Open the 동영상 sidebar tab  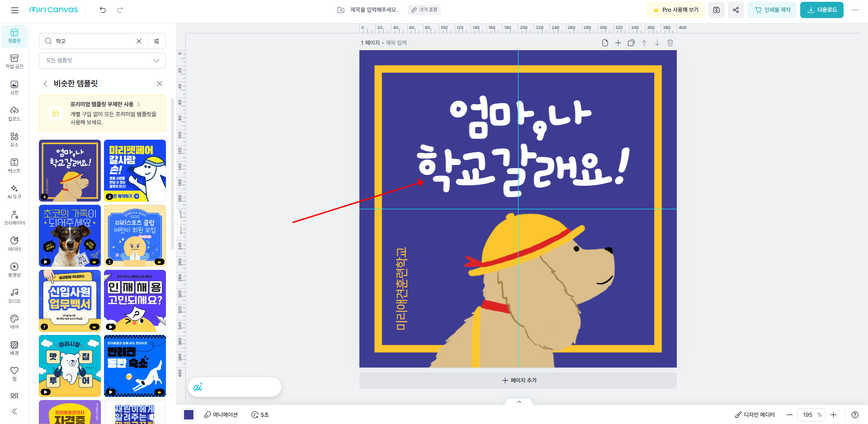click(14, 270)
